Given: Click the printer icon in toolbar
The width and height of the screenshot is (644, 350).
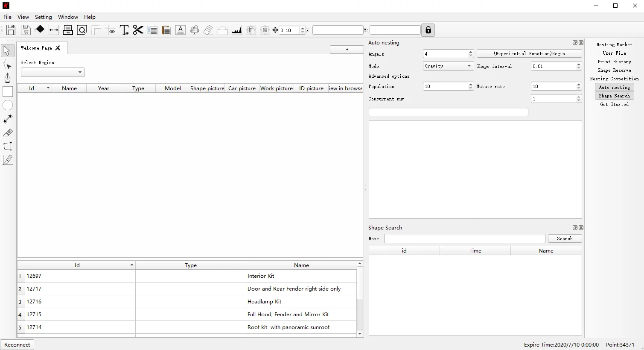Looking at the screenshot, I should [68, 30].
